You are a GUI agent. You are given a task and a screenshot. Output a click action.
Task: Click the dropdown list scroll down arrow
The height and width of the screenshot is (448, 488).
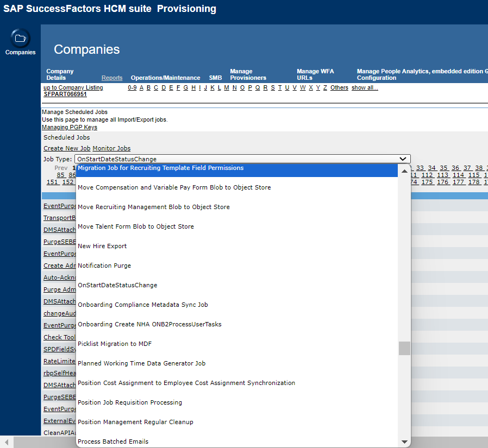pyautogui.click(x=404, y=442)
